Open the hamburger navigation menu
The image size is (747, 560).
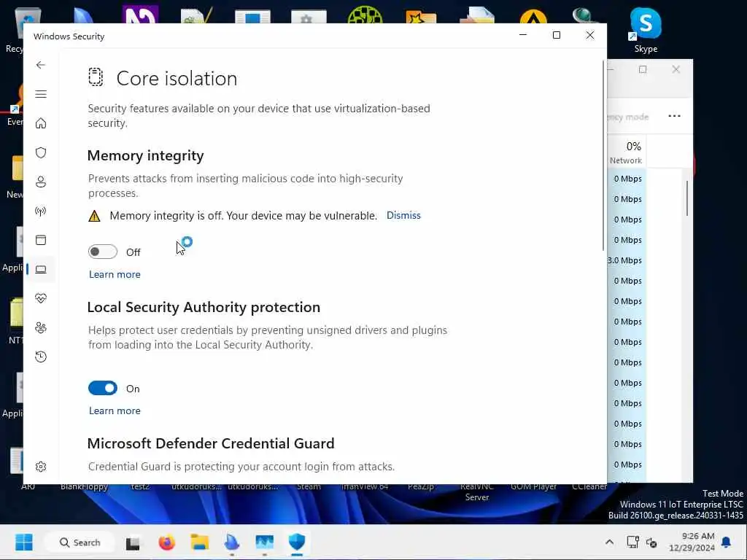click(41, 94)
